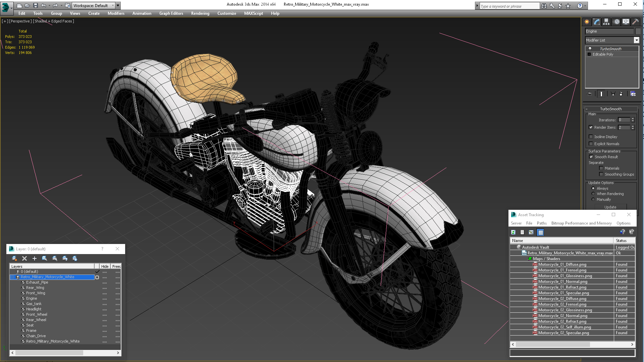The image size is (644, 362).
Task: Click the Table View icon in Asset Tracking
Action: pos(540,232)
